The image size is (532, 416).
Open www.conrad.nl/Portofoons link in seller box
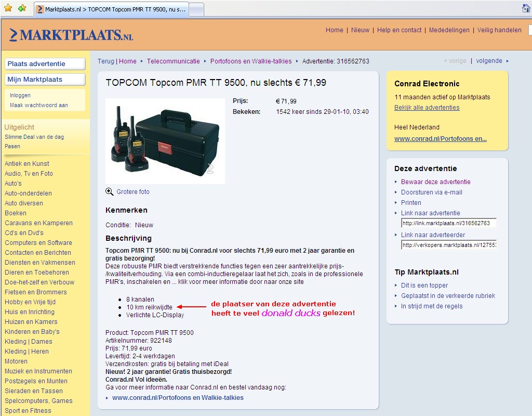coord(441,138)
